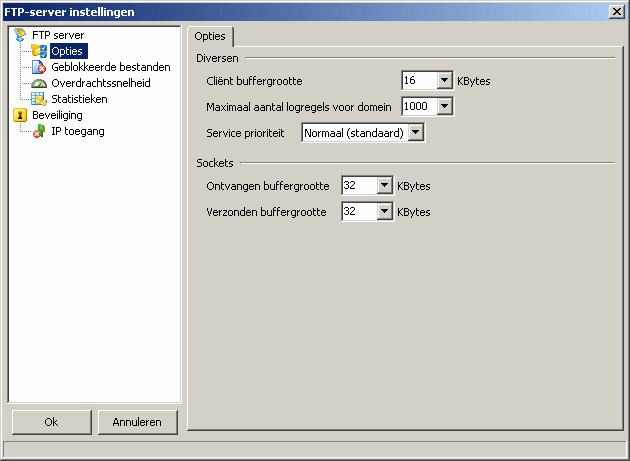630x461 pixels.
Task: Click the Ontvangen buffergrootte label
Action: pos(268,186)
